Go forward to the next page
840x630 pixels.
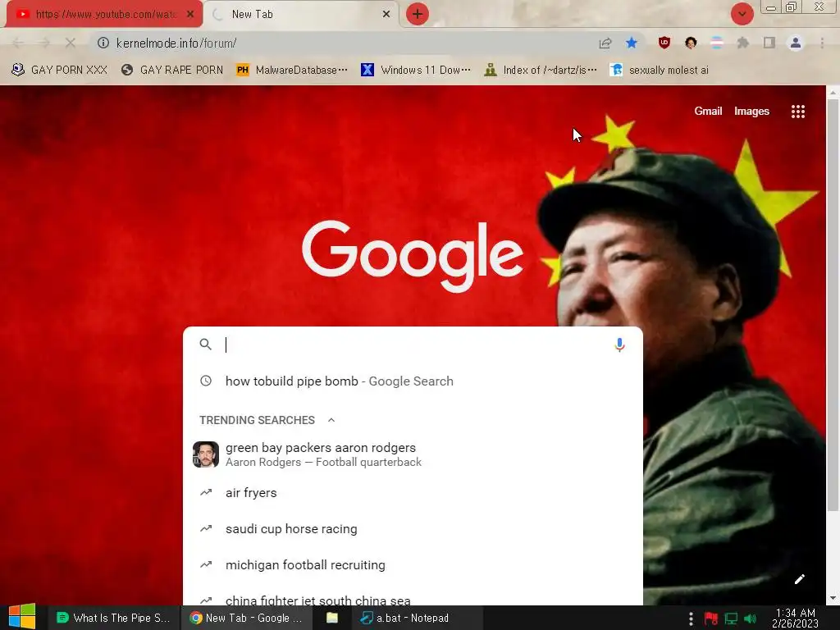click(x=44, y=43)
